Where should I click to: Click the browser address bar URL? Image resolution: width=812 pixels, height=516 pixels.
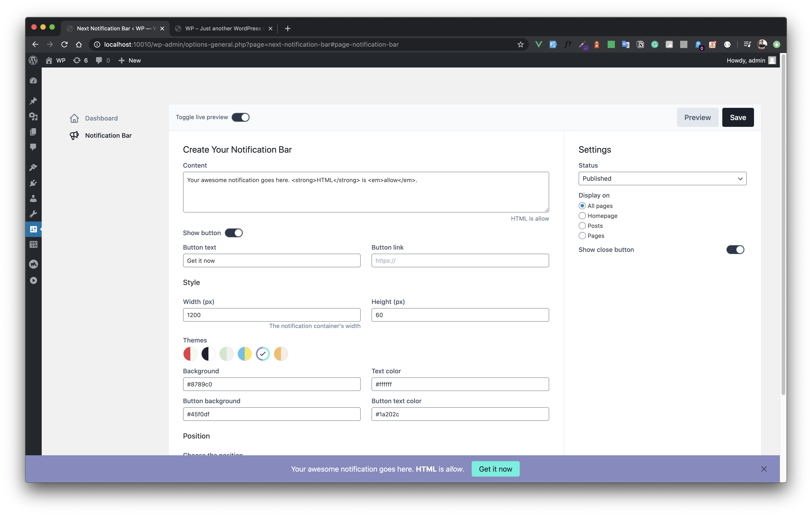pyautogui.click(x=251, y=44)
